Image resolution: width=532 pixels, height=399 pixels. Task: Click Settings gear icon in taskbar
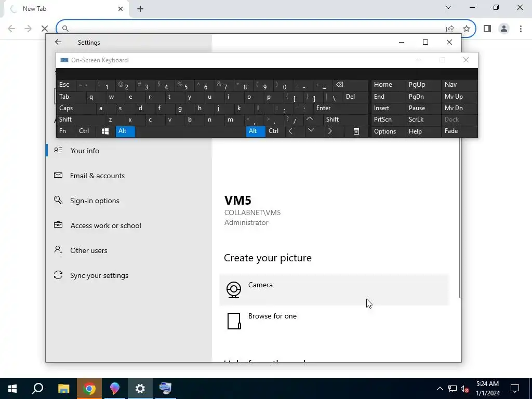(140, 389)
